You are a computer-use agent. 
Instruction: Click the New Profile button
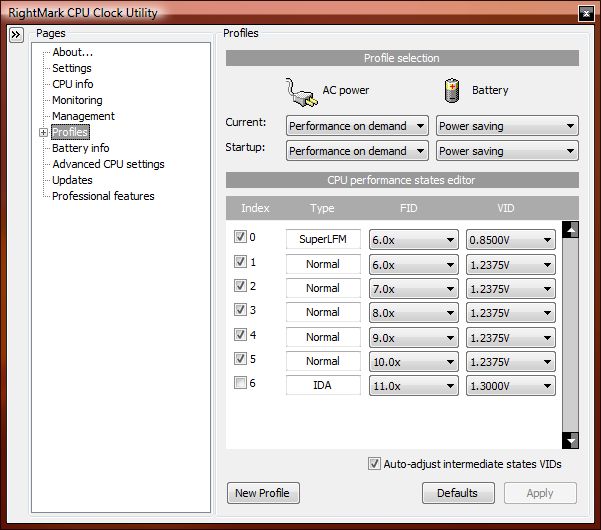(x=263, y=493)
